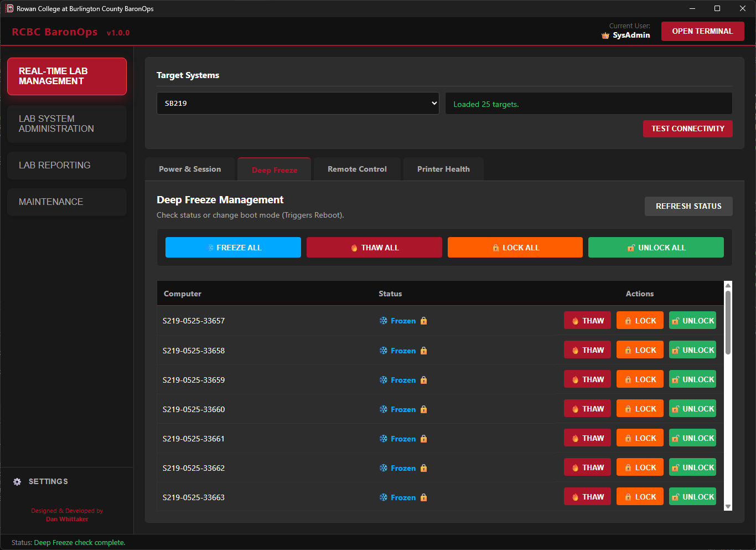Select LAB SYSTEM ADMINISTRATION in the sidebar
Image resolution: width=756 pixels, height=550 pixels.
pyautogui.click(x=66, y=124)
